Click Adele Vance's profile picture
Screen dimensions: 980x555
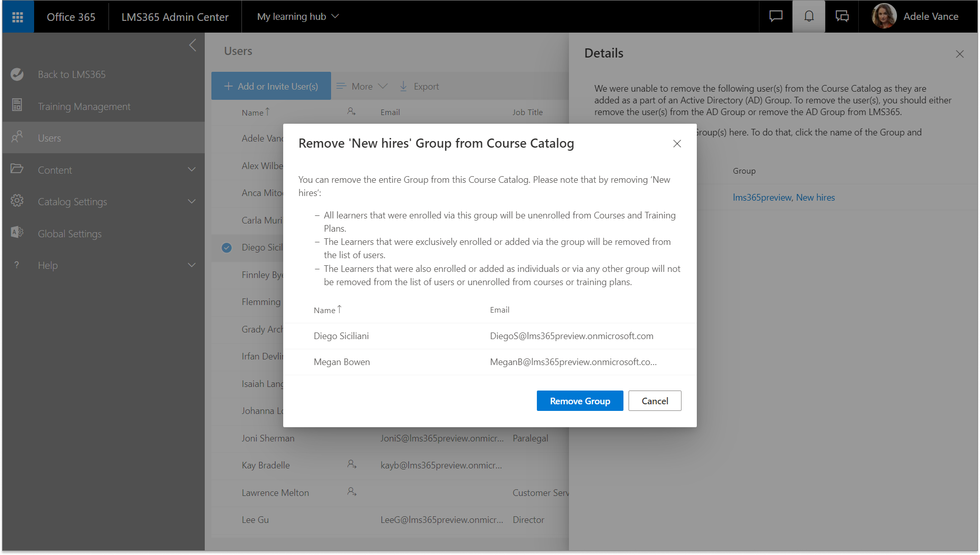(884, 17)
